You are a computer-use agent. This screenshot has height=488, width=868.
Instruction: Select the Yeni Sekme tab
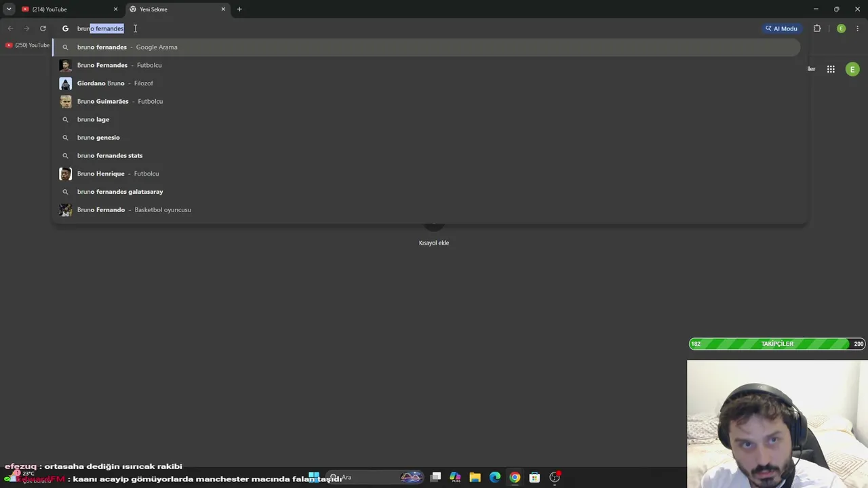click(178, 9)
